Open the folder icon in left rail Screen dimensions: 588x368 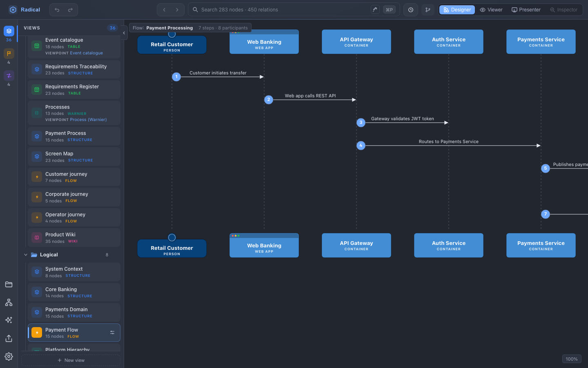point(9,285)
